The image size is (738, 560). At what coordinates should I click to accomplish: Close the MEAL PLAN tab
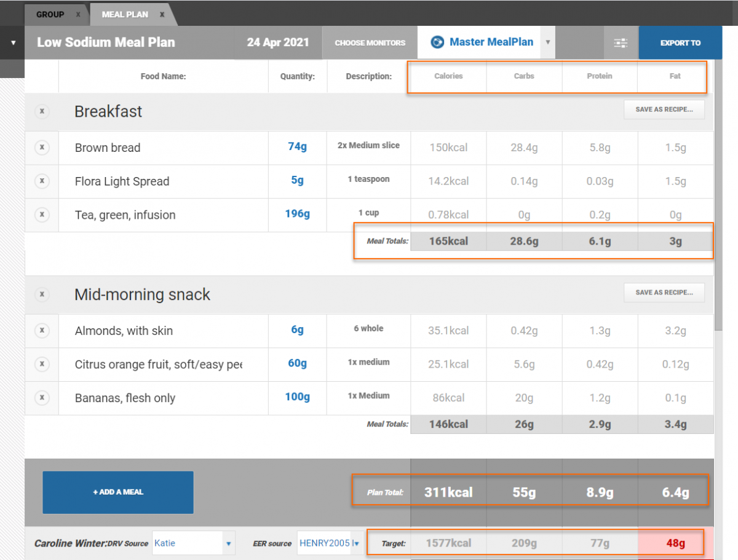pos(162,14)
